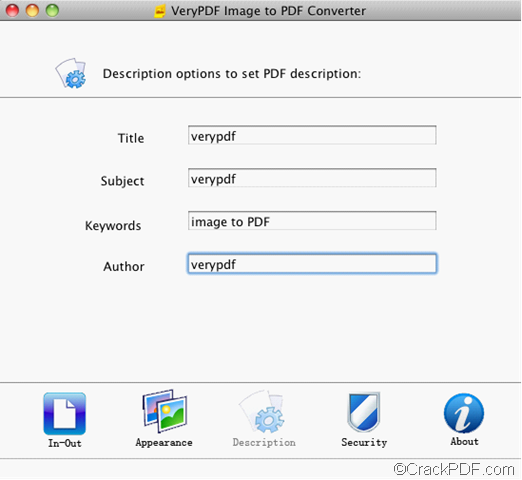Click inside the Keywords field with image to PDF

[x=312, y=220]
